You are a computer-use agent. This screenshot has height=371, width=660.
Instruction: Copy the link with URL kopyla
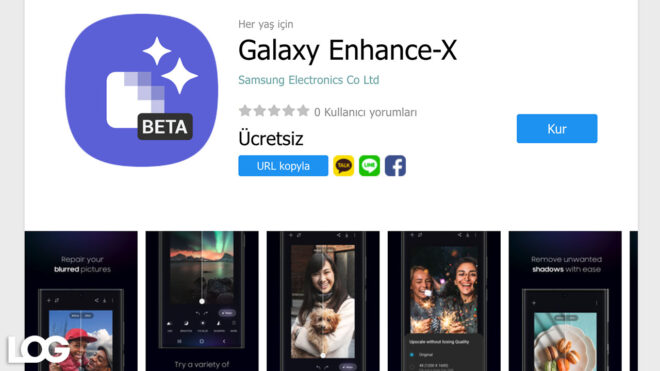pyautogui.click(x=283, y=165)
